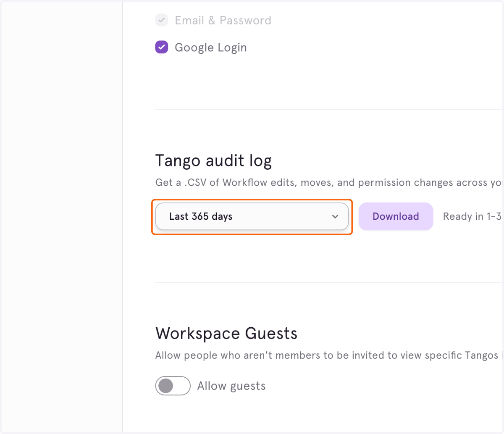Click the Allow guests label text

coord(231,386)
